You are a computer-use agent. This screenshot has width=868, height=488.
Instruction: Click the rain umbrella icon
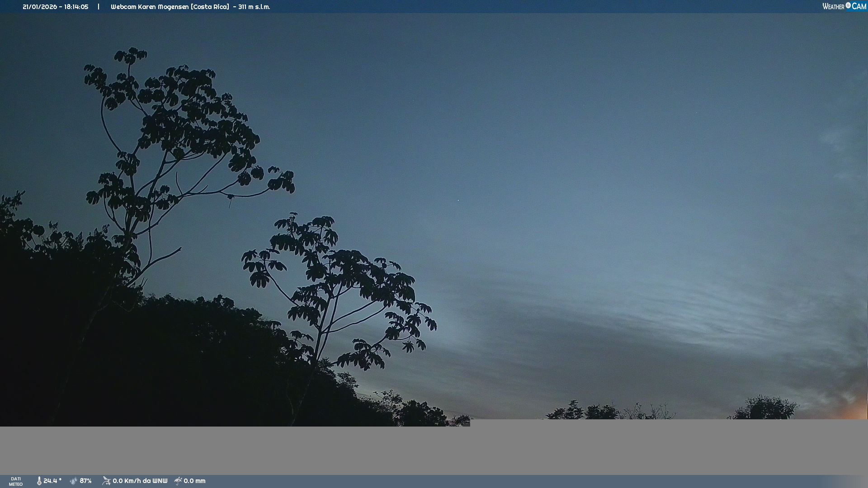point(178,481)
